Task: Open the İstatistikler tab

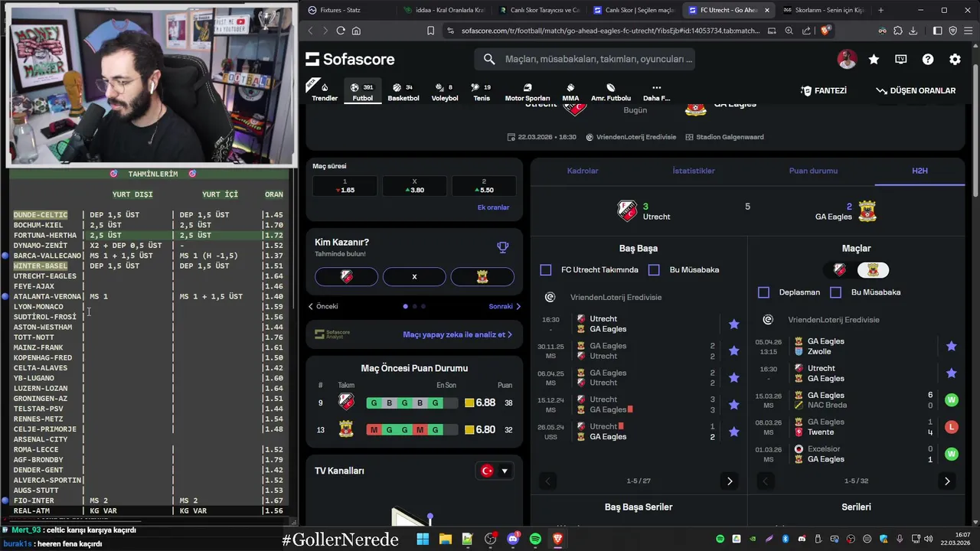Action: (694, 171)
